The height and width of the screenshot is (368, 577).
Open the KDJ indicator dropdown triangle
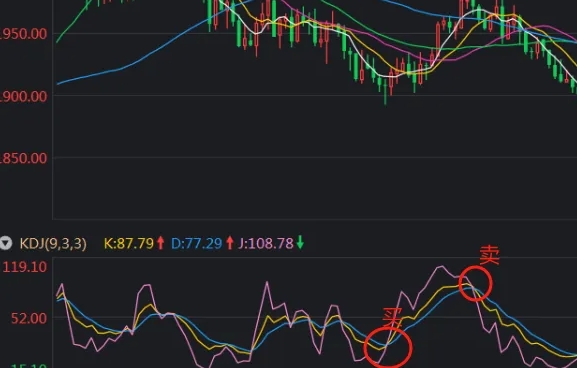[5, 243]
